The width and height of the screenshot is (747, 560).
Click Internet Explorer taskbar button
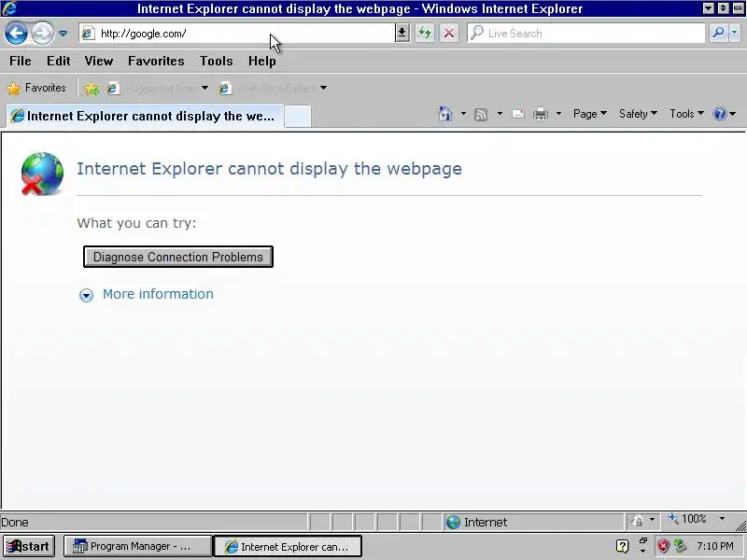click(288, 546)
